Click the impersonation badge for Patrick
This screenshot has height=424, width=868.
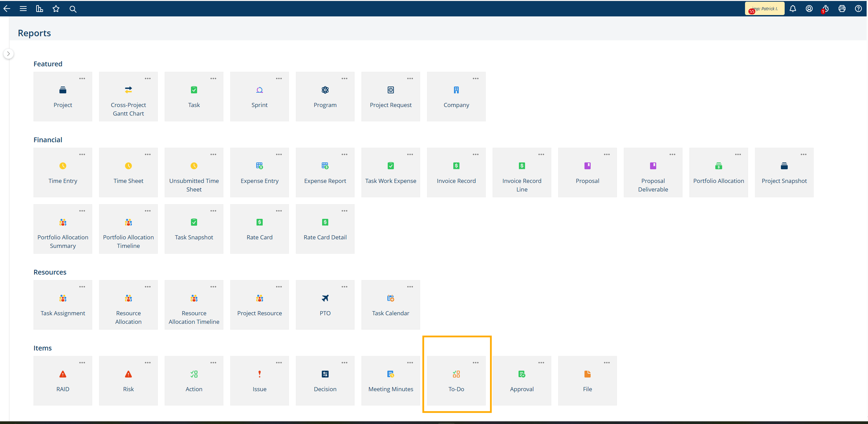pyautogui.click(x=764, y=9)
